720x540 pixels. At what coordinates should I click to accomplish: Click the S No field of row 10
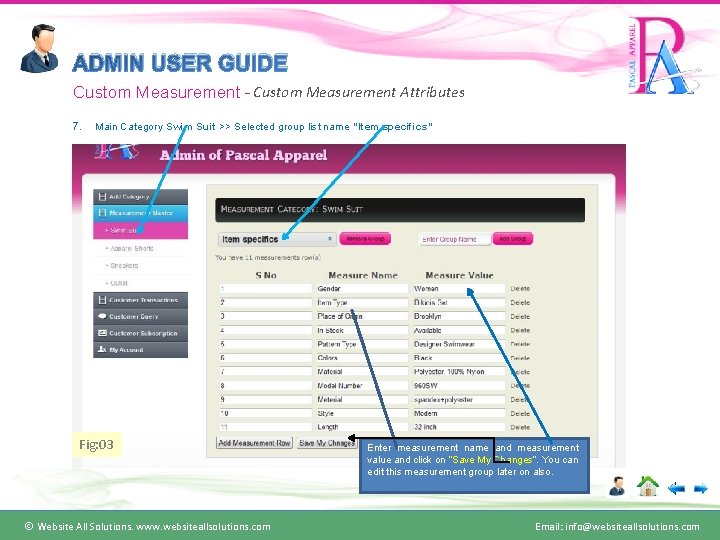[x=265, y=413]
